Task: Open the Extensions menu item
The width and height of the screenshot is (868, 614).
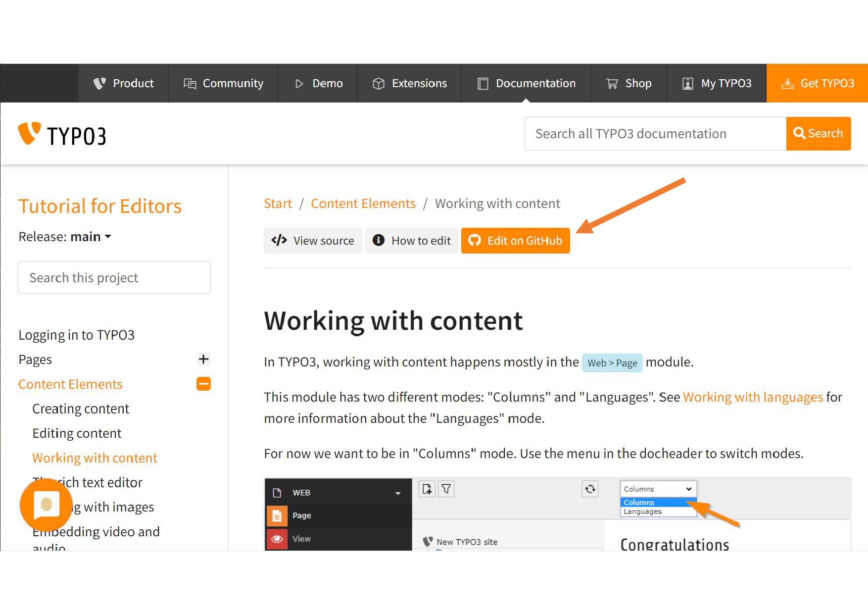Action: 409,83
